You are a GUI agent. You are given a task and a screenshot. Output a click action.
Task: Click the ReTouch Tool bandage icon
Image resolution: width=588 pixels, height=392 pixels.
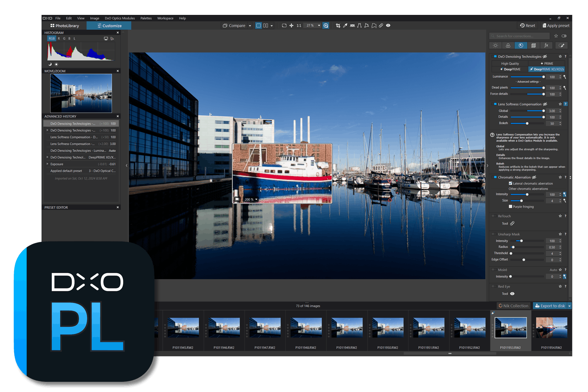tap(512, 223)
